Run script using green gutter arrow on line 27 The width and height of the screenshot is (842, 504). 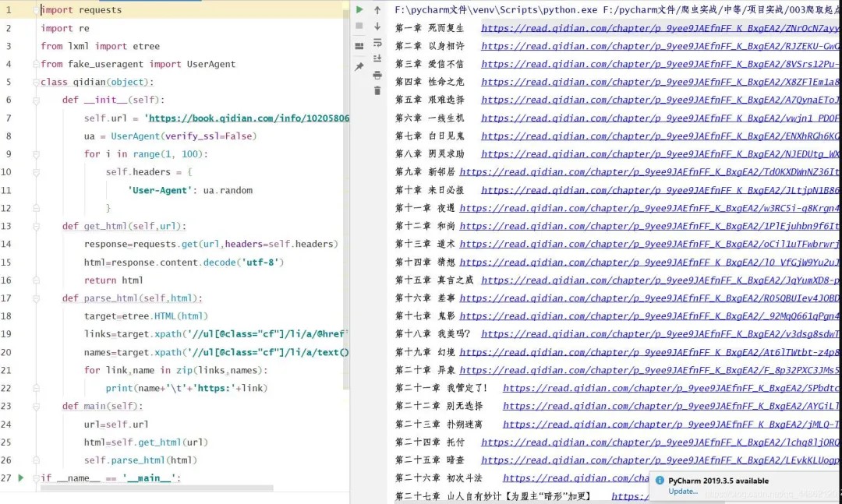21,478
